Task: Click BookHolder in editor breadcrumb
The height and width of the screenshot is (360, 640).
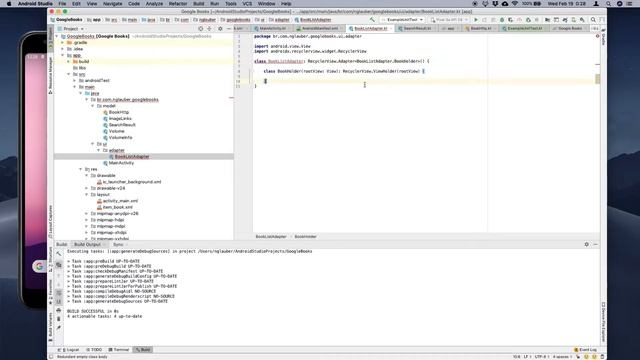Action: [x=305, y=237]
